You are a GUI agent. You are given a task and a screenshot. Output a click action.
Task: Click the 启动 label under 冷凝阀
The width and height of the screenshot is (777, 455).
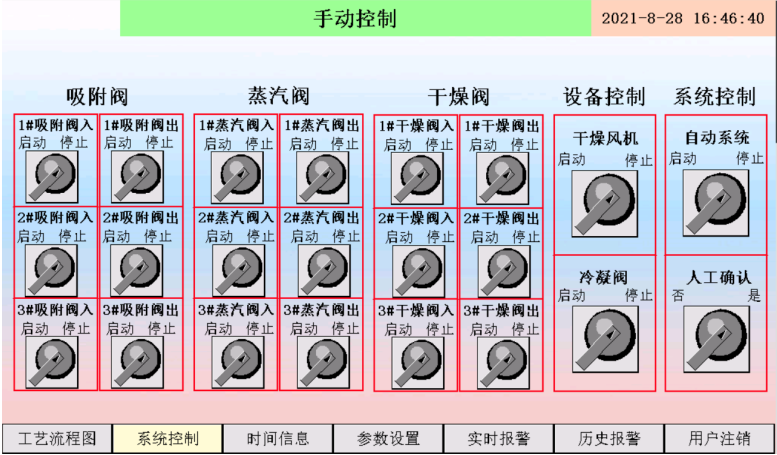pyautogui.click(x=572, y=295)
